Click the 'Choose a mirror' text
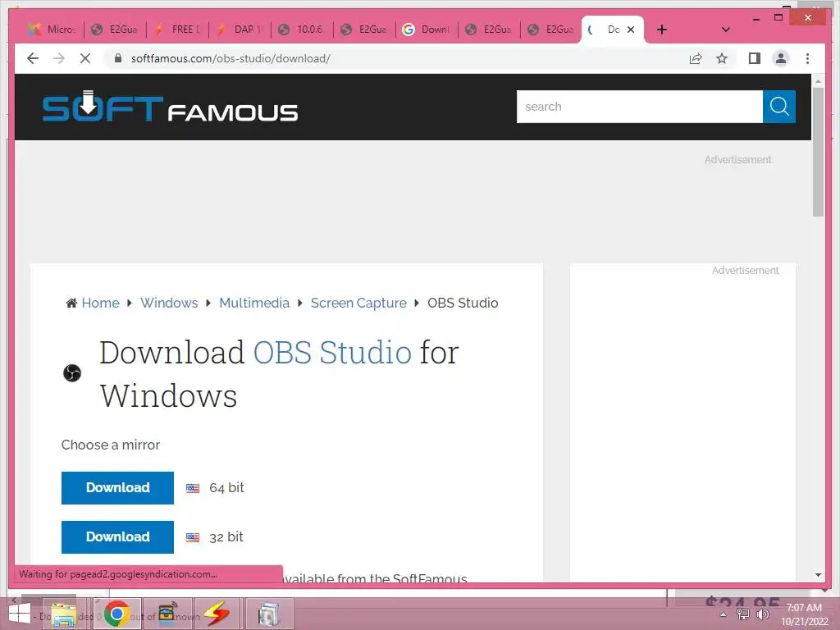Viewport: 840px width, 630px height. point(111,445)
